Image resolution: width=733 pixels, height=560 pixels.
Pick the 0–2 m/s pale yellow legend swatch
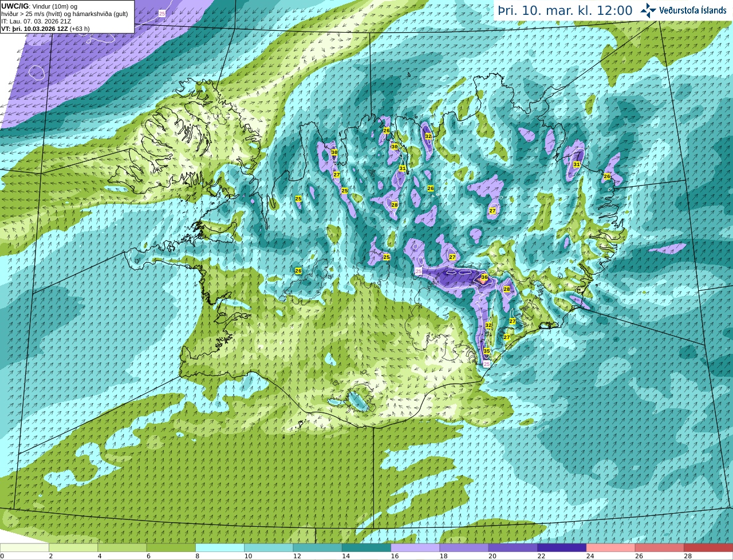click(x=25, y=548)
